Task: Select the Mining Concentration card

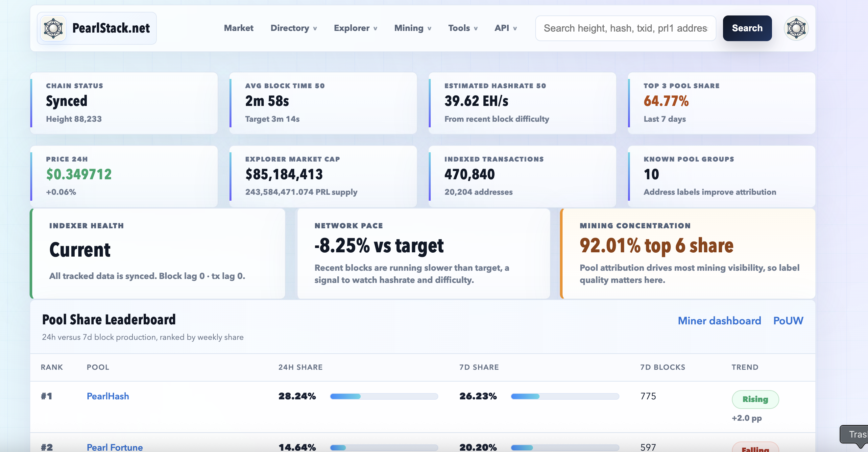Action: pyautogui.click(x=687, y=254)
